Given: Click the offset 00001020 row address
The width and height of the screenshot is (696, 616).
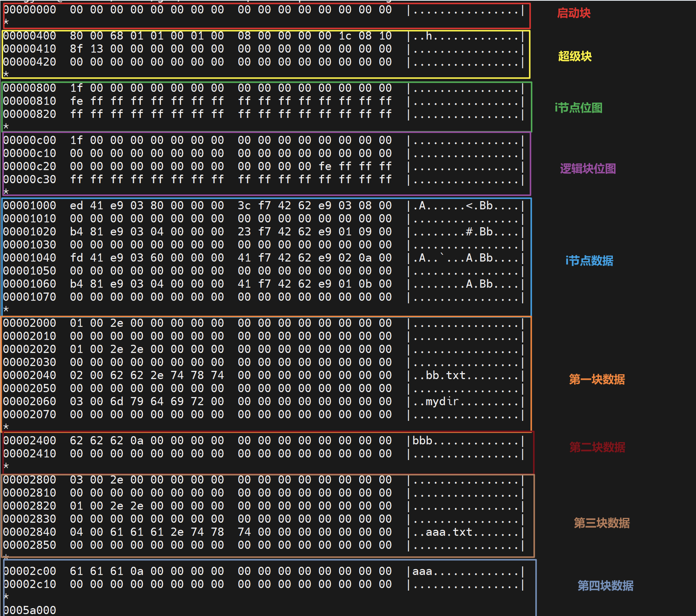Looking at the screenshot, I should pos(29,232).
